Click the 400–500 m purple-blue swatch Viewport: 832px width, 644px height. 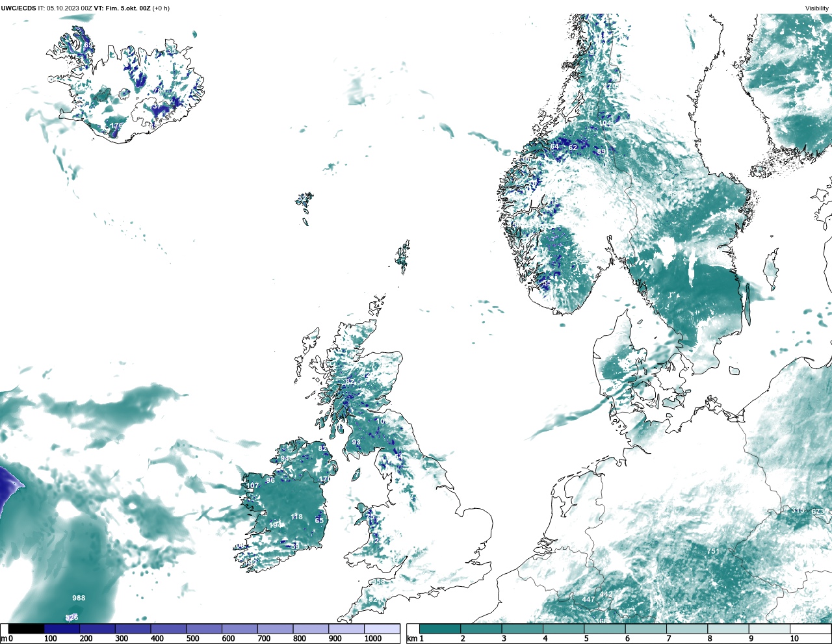tap(168, 629)
